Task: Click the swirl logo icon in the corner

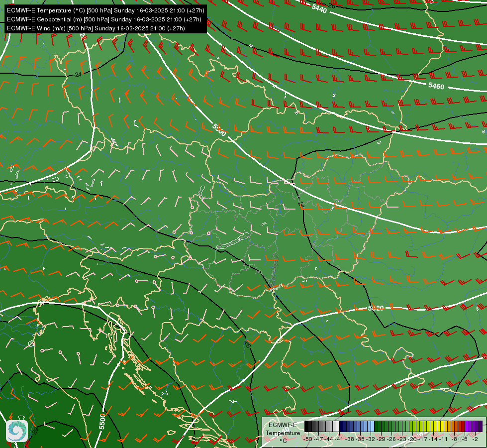Action: (x=17, y=431)
